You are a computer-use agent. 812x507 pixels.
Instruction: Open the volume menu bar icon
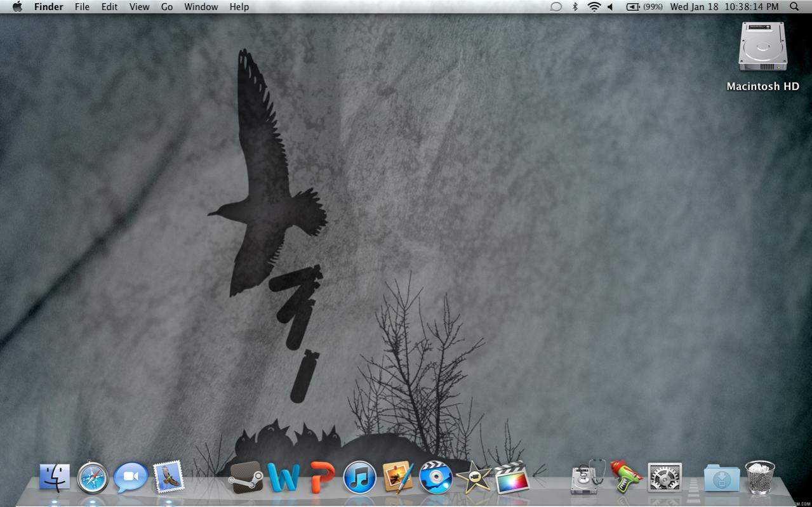610,7
